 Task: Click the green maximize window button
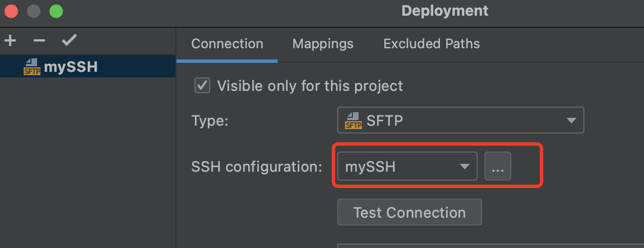tap(56, 11)
